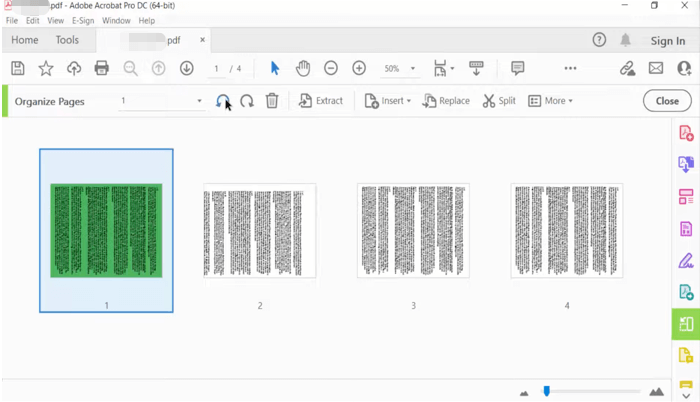Open Help question mark icon
This screenshot has width=700, height=402.
pos(599,40)
